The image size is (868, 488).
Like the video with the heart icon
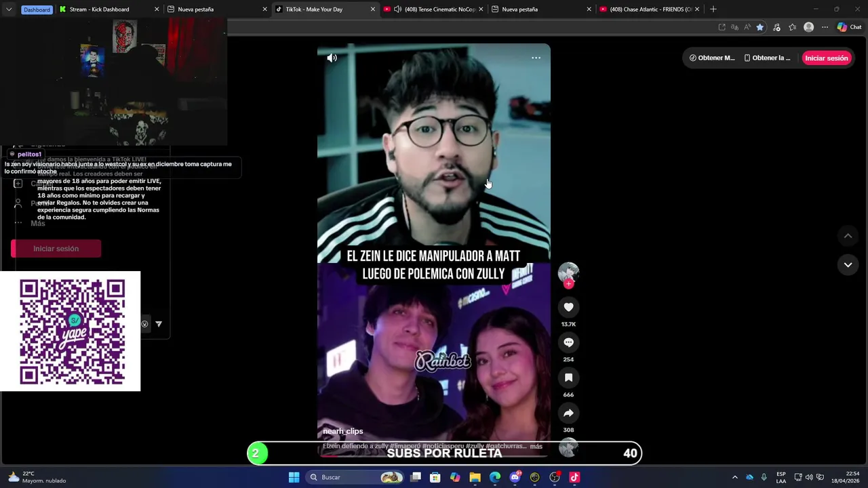(x=568, y=307)
